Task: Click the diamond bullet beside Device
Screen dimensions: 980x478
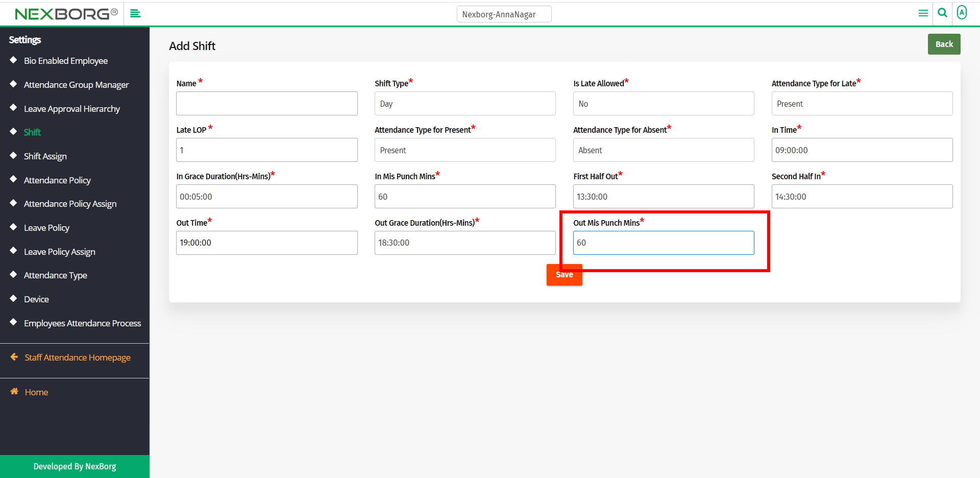Action: (13, 298)
